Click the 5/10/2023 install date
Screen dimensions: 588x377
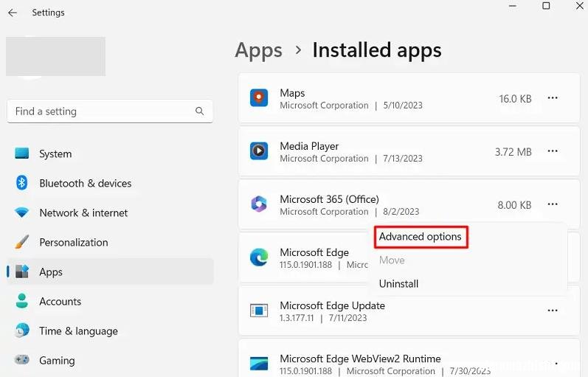(403, 106)
